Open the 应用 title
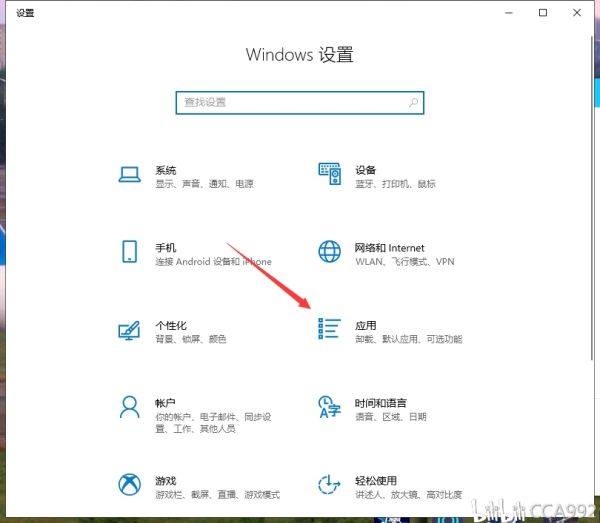 coord(365,326)
